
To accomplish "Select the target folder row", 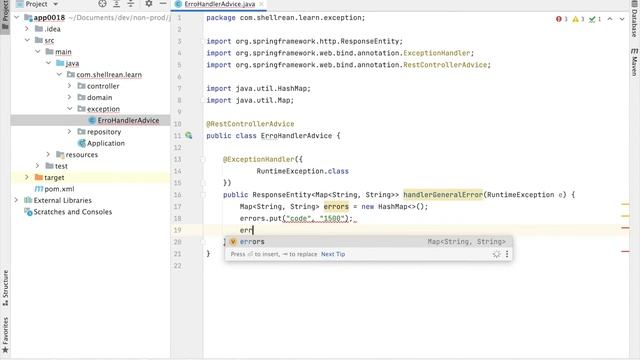I will pos(91,178).
